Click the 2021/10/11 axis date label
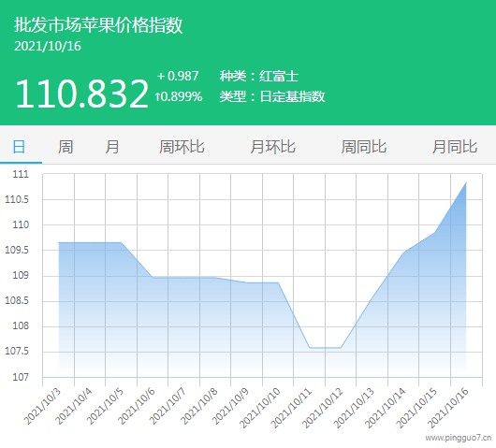Image resolution: width=496 pixels, height=448 pixels. (291, 408)
